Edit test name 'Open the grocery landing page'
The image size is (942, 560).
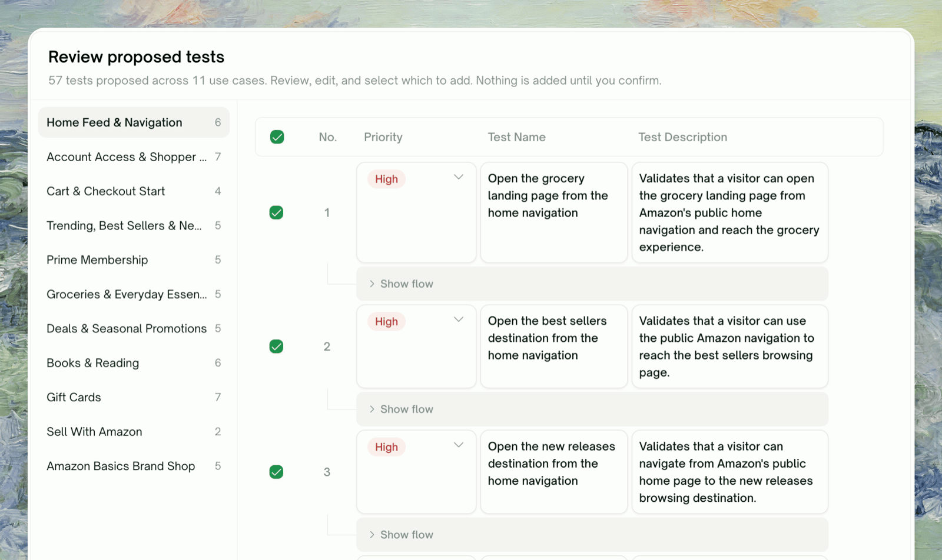[x=554, y=212]
